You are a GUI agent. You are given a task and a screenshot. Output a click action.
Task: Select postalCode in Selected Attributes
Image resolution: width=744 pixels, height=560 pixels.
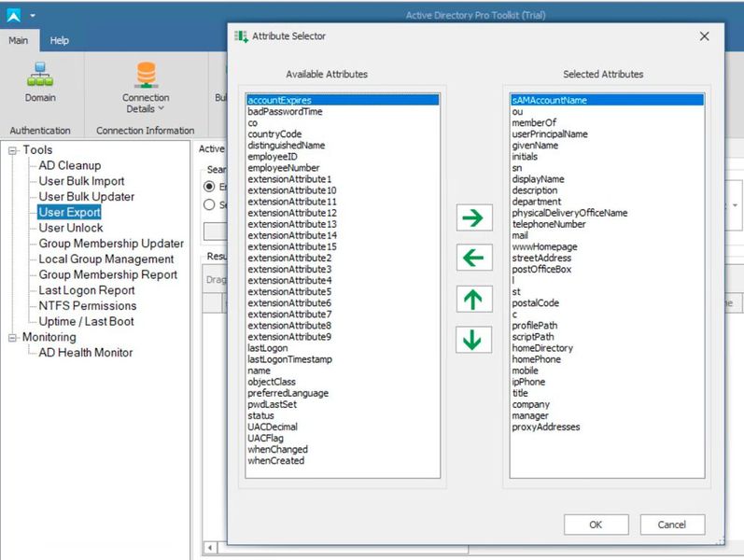(x=536, y=302)
